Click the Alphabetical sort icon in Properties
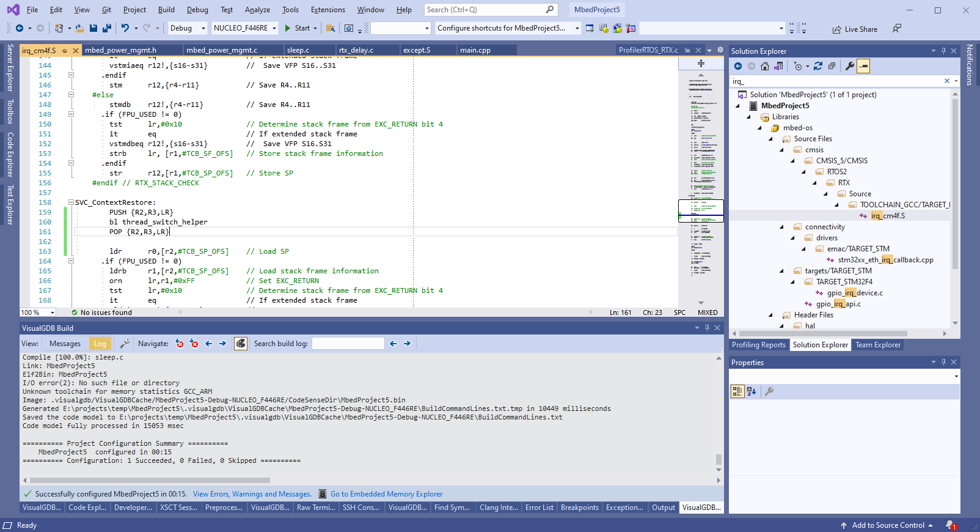This screenshot has height=532, width=980. tap(751, 391)
